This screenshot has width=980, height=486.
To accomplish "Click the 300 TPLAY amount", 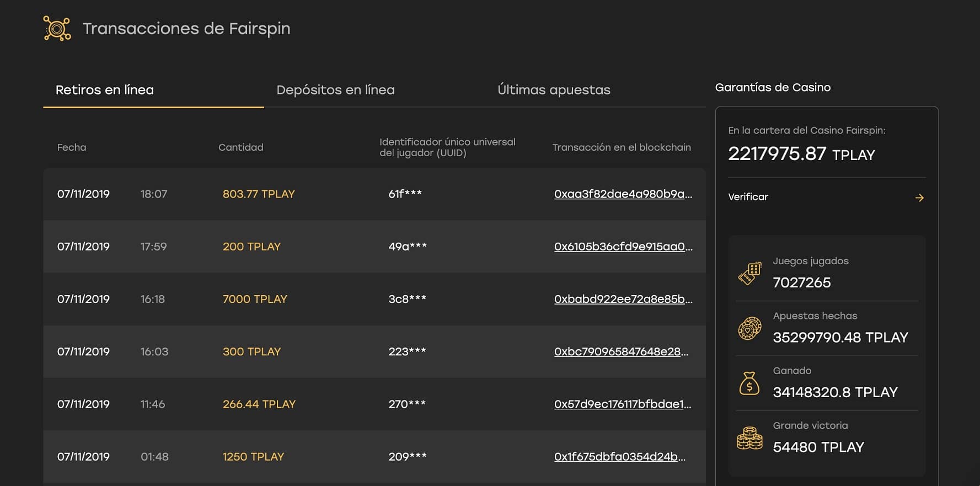I will pyautogui.click(x=251, y=351).
